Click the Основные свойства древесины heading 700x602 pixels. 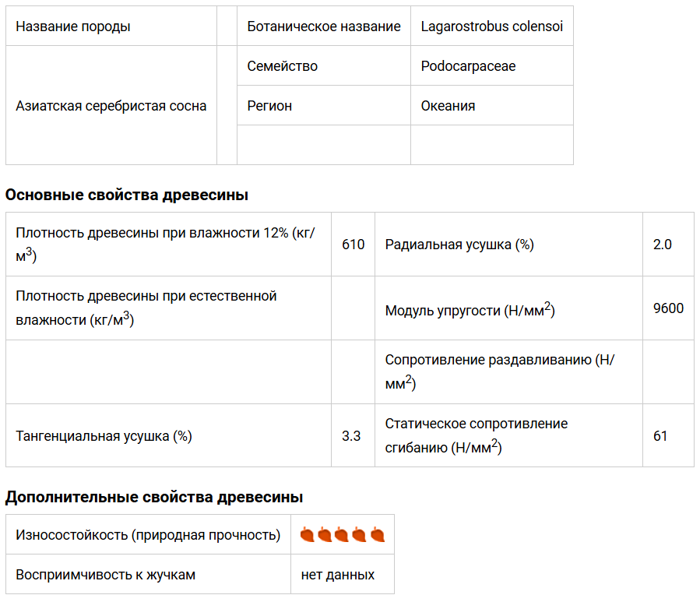(127, 195)
